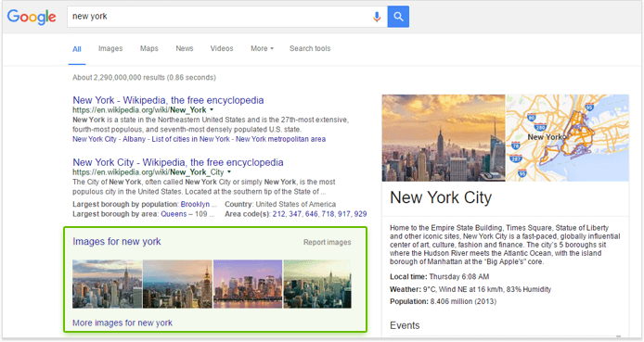The width and height of the screenshot is (644, 342).
Task: Click the results count text About 2,290,000,000 results
Action: click(x=119, y=78)
